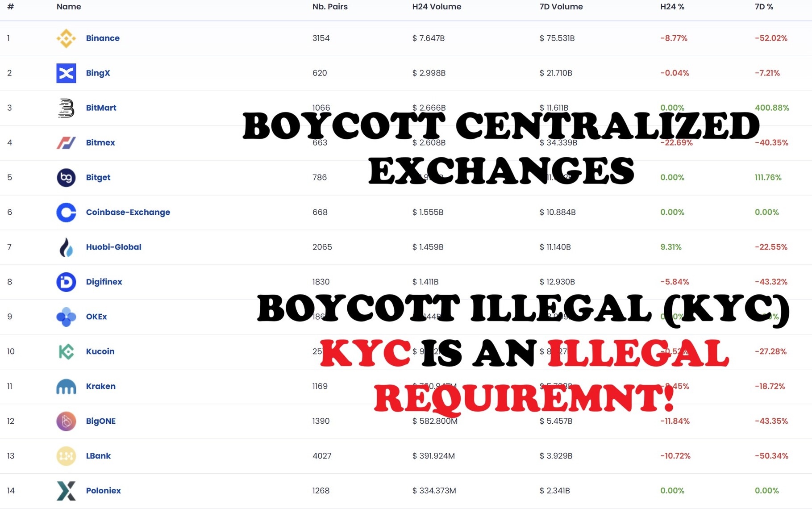Click the Bitmex logo icon
Image resolution: width=812 pixels, height=509 pixels.
66,143
